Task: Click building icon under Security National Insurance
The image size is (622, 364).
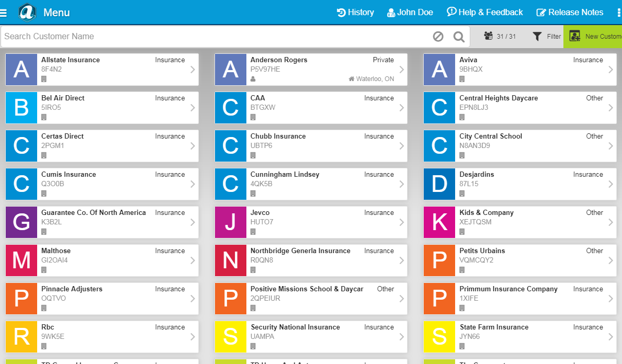Action: (x=253, y=346)
